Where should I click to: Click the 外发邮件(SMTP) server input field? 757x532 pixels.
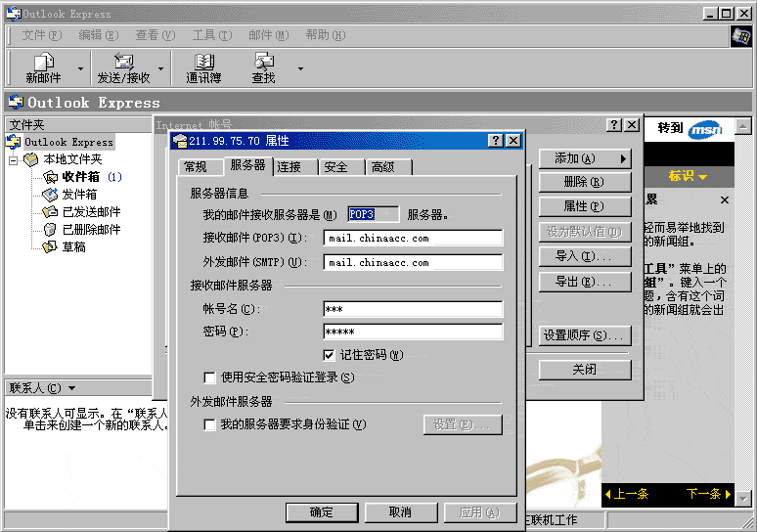(x=413, y=262)
